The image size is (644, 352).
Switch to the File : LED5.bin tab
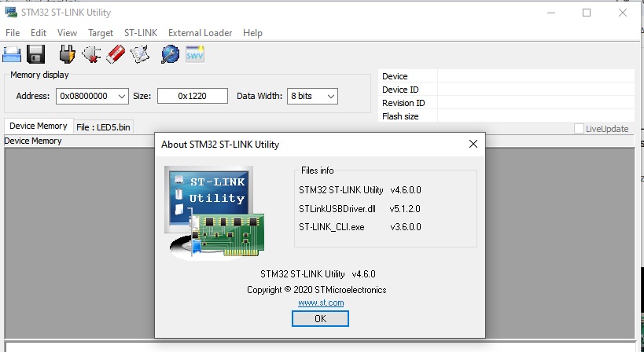[104, 126]
